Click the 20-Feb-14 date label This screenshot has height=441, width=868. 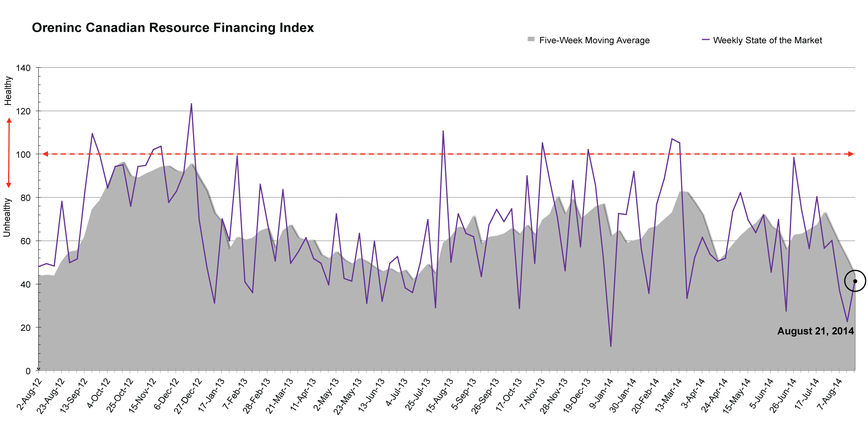point(646,396)
